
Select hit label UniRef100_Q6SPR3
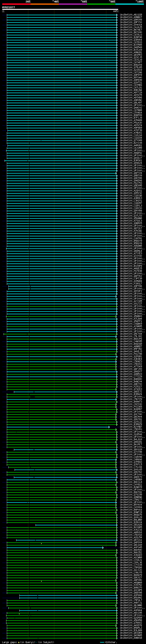point(131,55)
